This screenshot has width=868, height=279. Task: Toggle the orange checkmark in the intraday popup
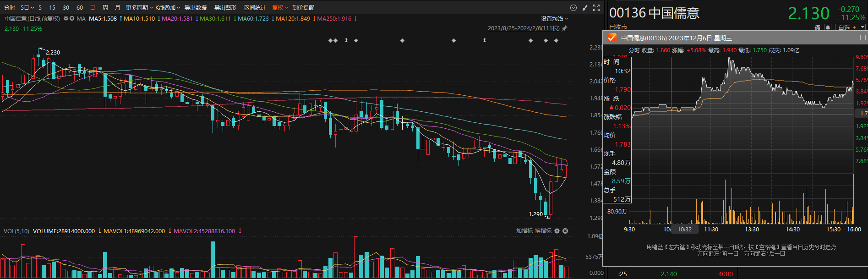[611, 38]
